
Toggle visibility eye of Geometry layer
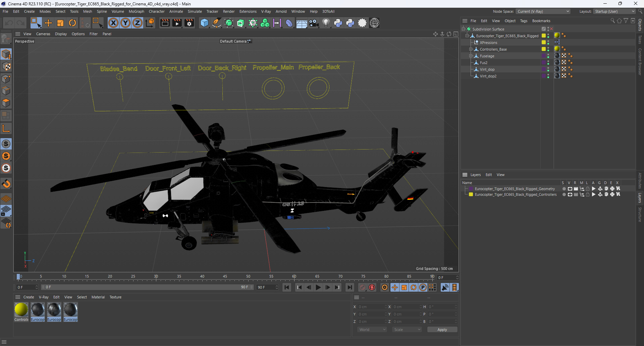[x=570, y=189]
